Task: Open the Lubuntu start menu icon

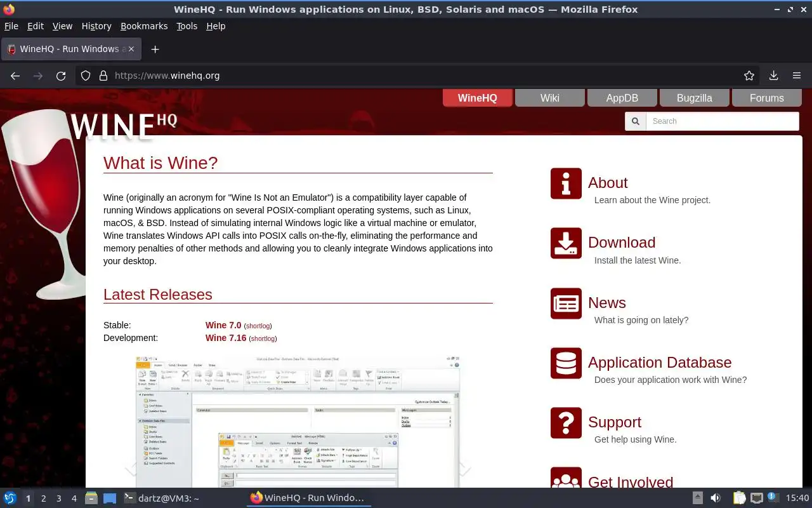Action: (x=10, y=498)
